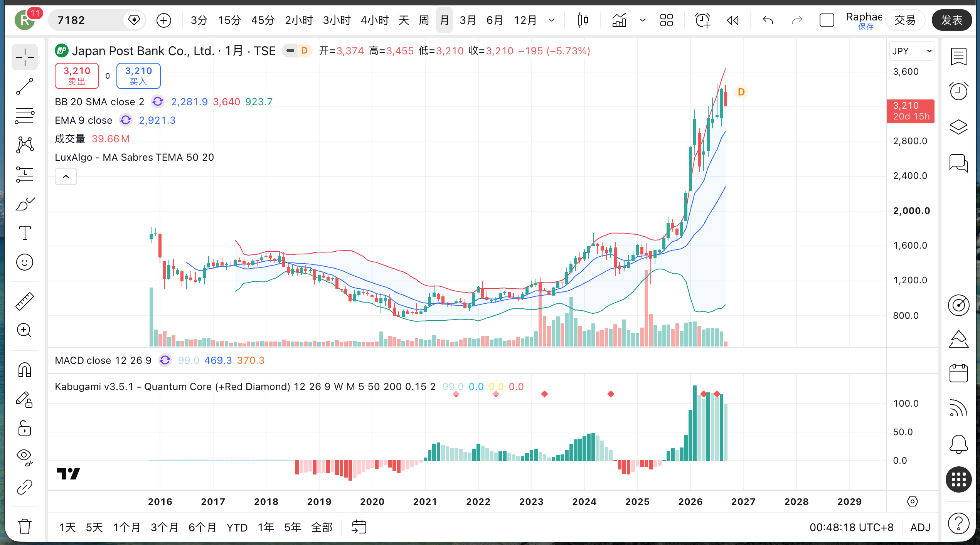
Task: Open the Fibonacci retracement tools
Action: pos(25,116)
